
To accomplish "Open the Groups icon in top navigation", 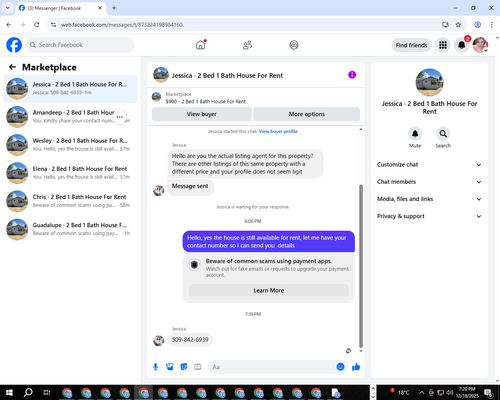I will click(294, 45).
